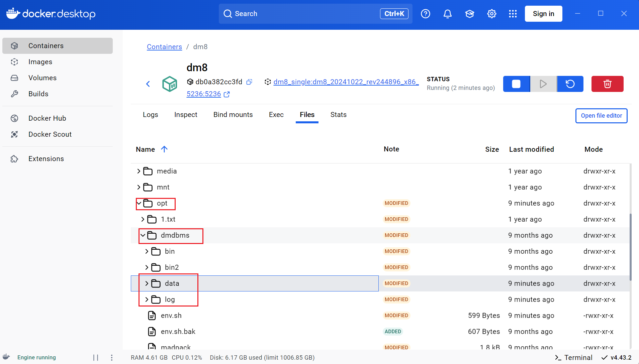Switch to the Bind mounts tab

click(233, 115)
